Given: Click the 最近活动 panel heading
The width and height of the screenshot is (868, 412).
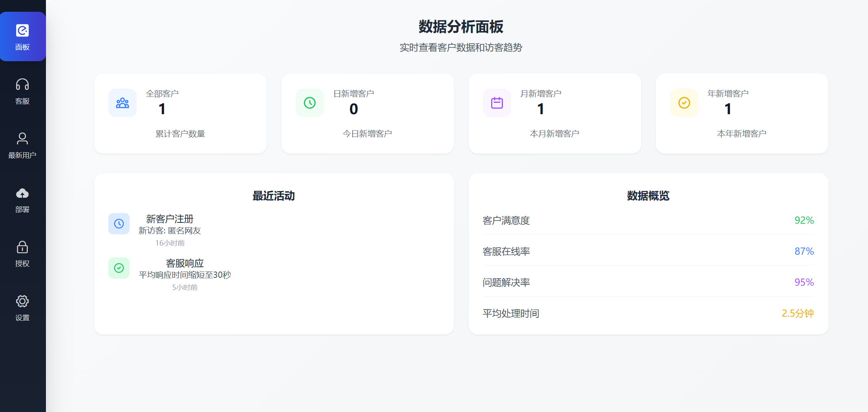Looking at the screenshot, I should [274, 196].
